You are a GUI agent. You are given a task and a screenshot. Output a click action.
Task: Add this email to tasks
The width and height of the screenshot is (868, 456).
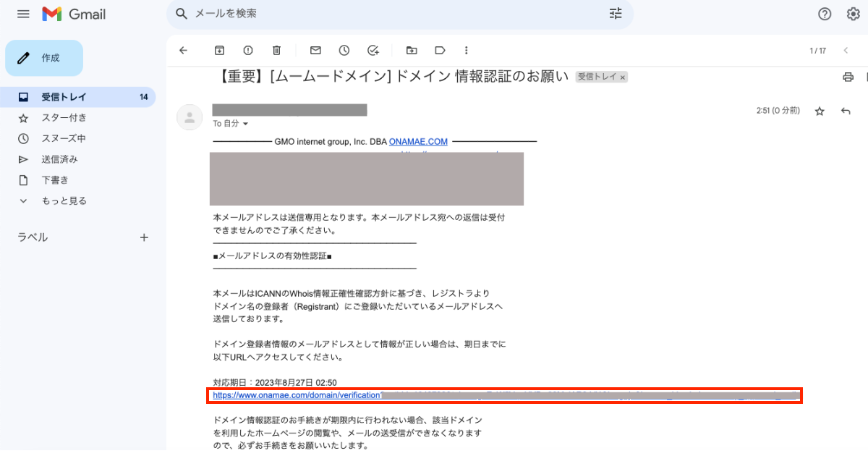coord(373,51)
